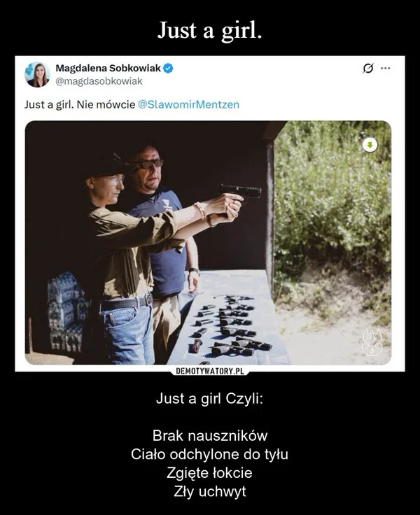Click the green download arrow on photo
The height and width of the screenshot is (515, 420).
(370, 145)
